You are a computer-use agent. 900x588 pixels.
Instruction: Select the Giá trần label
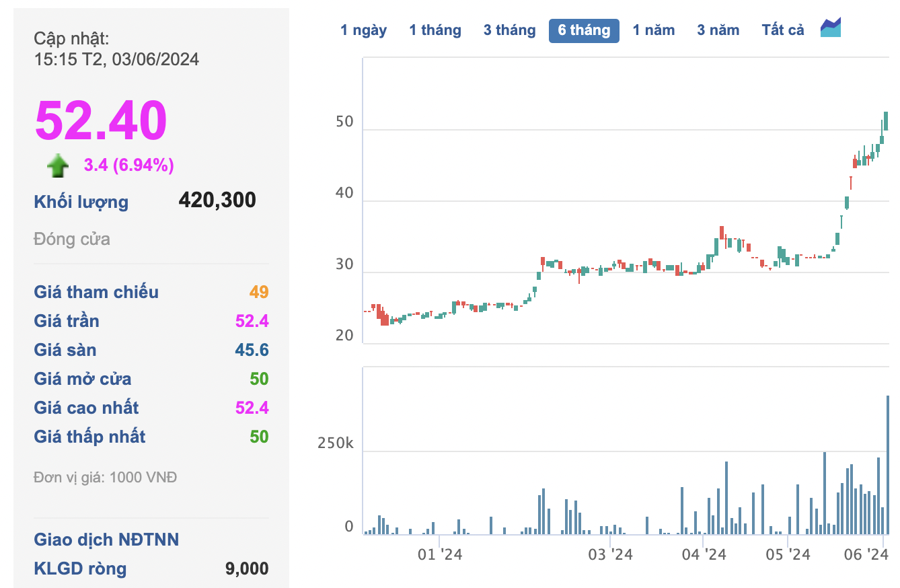67,321
